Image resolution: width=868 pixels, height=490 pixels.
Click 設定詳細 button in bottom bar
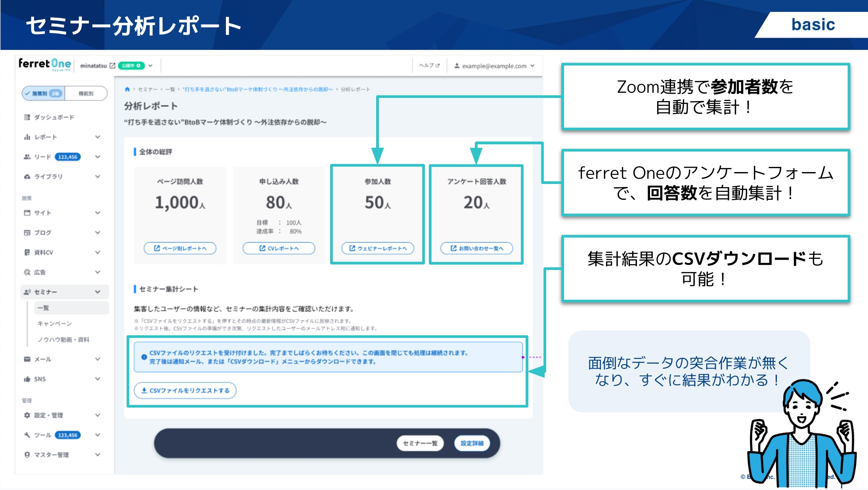pyautogui.click(x=472, y=443)
